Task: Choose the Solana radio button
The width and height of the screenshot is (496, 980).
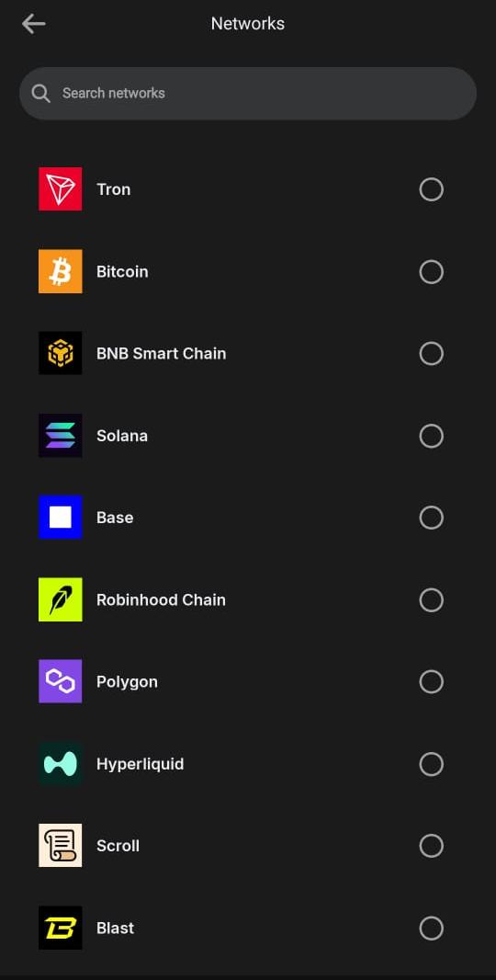Action: click(x=431, y=436)
